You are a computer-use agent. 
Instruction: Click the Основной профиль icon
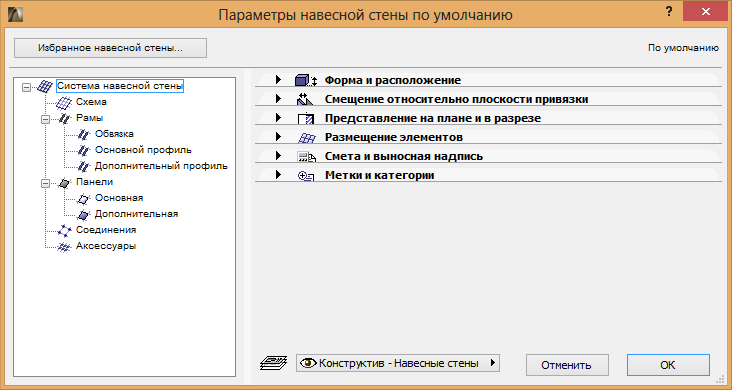[x=83, y=150]
